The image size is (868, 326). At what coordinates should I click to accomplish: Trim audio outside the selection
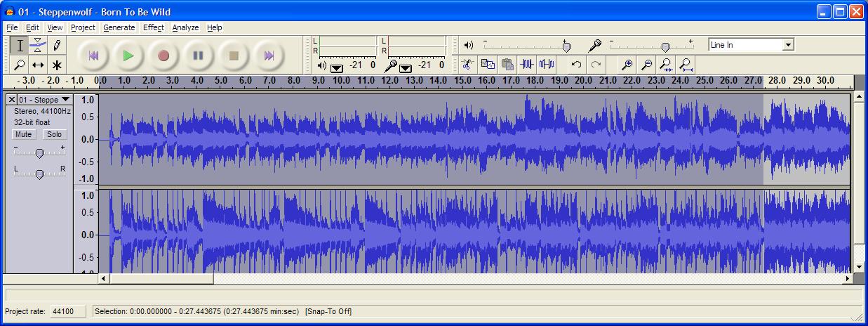click(x=527, y=65)
